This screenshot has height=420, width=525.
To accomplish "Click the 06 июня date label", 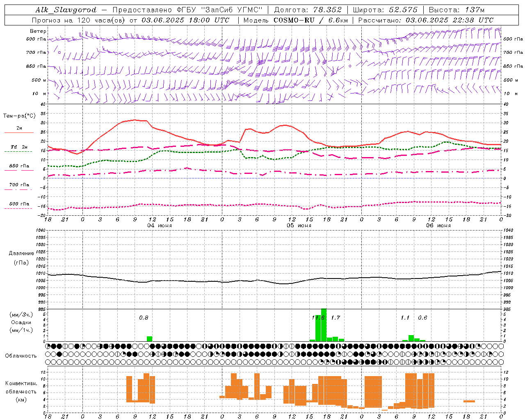I will pyautogui.click(x=438, y=225).
